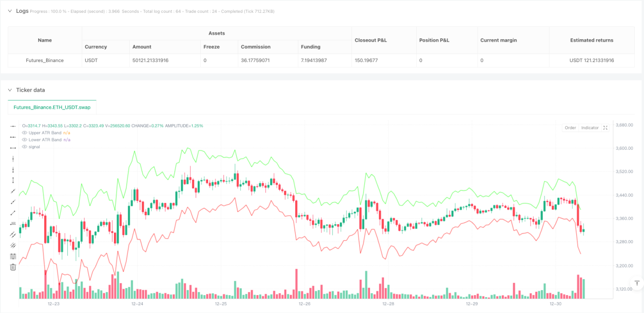Select the horizontal segment drawing tool
Screen dimensions: 644x313
coord(13,148)
